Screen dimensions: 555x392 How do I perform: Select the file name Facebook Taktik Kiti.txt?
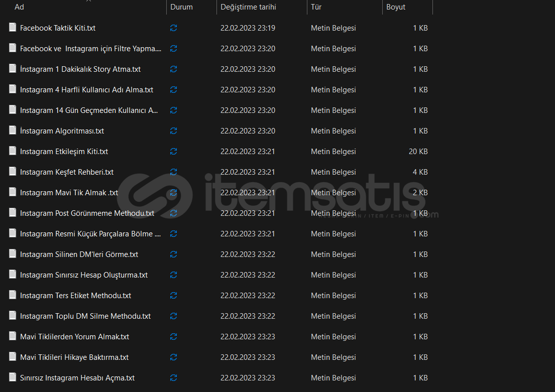58,28
